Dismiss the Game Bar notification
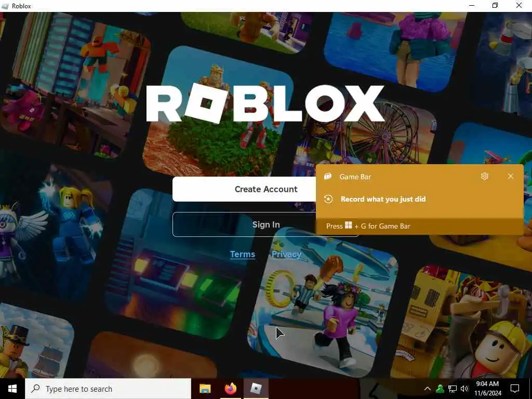Viewport: 532px width, 399px height. (x=511, y=176)
